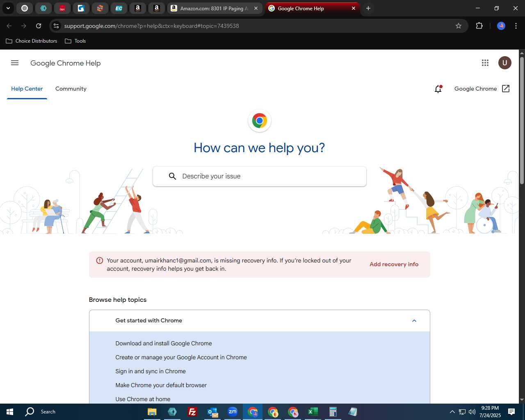Click the magnifier icon in search box
Viewport: 525px width, 420px height.
point(173,176)
